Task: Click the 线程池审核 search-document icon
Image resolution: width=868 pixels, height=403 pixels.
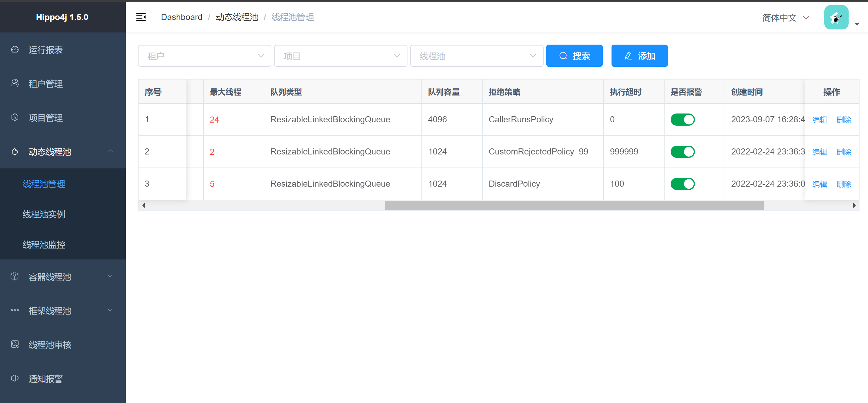Action: [x=15, y=344]
